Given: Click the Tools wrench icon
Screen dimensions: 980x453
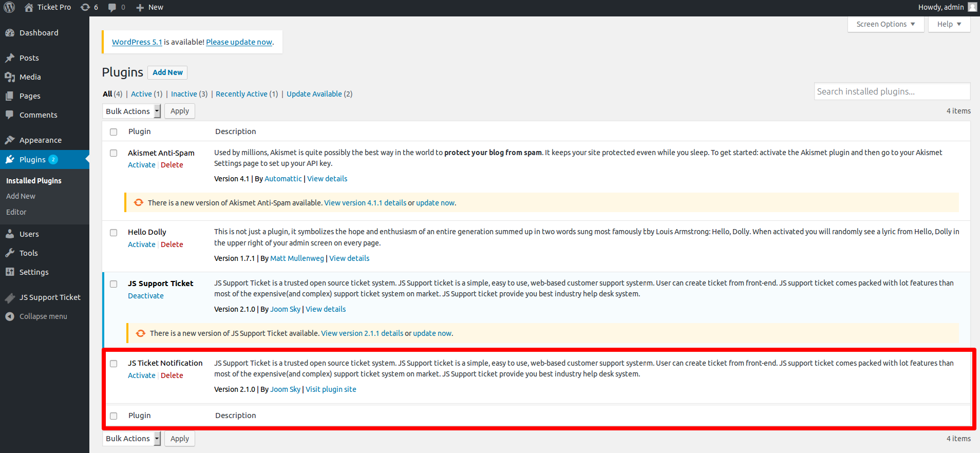Looking at the screenshot, I should (10, 253).
